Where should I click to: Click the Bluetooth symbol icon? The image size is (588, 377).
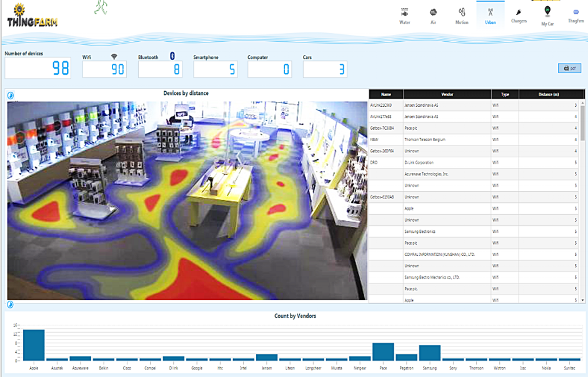(x=172, y=56)
